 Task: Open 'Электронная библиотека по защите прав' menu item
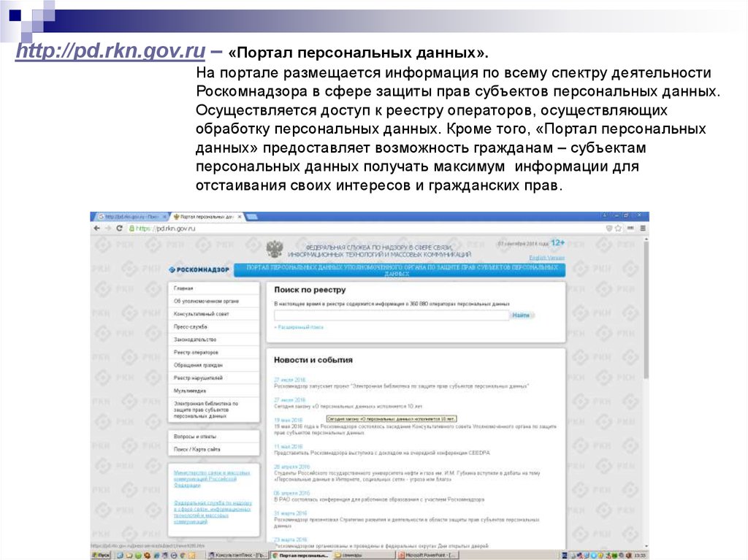coord(214,410)
